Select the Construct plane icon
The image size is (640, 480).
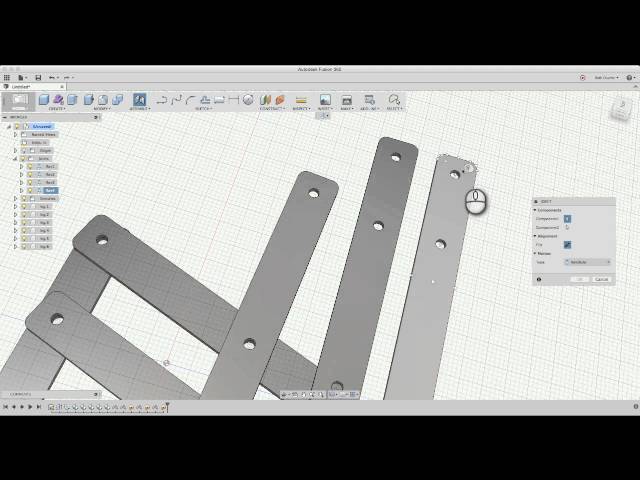point(265,99)
